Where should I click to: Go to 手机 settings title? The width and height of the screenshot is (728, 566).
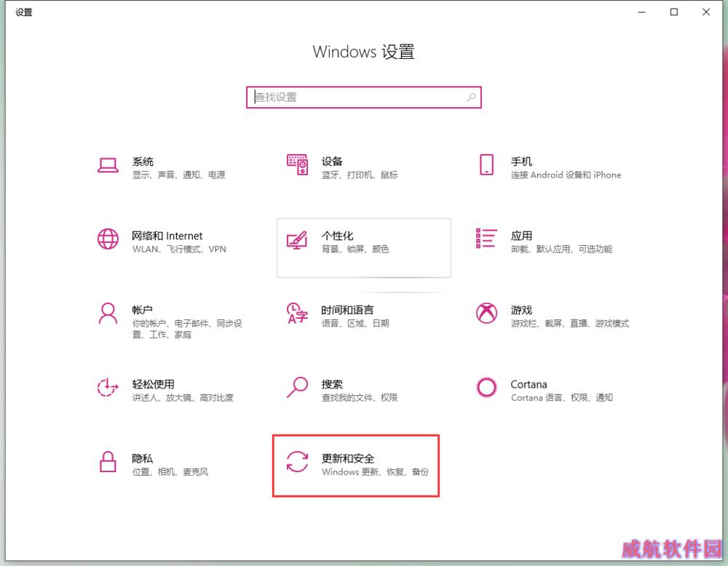coord(521,162)
